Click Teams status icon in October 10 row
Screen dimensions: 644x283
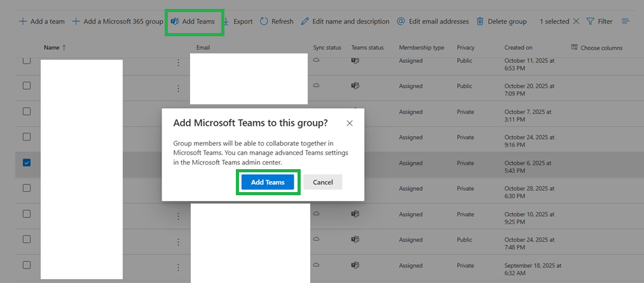click(x=355, y=214)
